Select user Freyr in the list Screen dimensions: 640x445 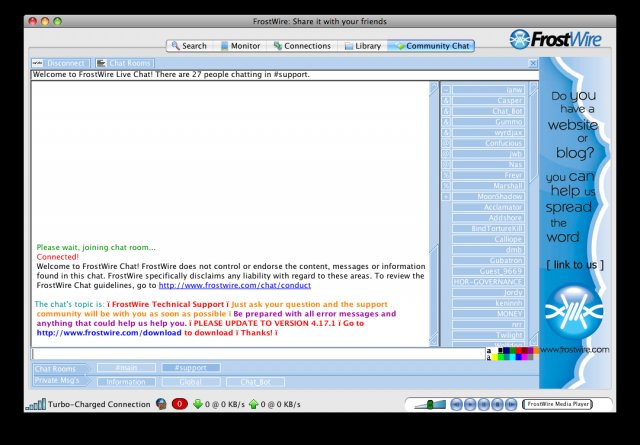pyautogui.click(x=488, y=175)
